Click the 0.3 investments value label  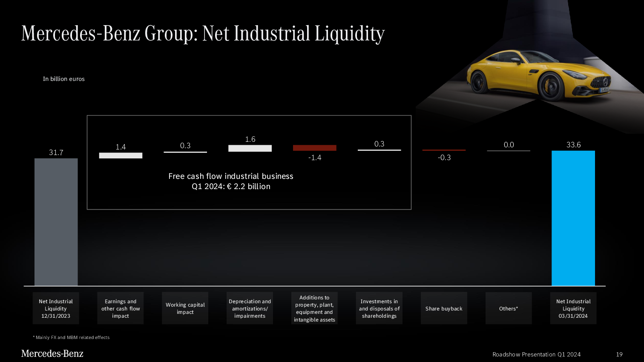coord(379,144)
